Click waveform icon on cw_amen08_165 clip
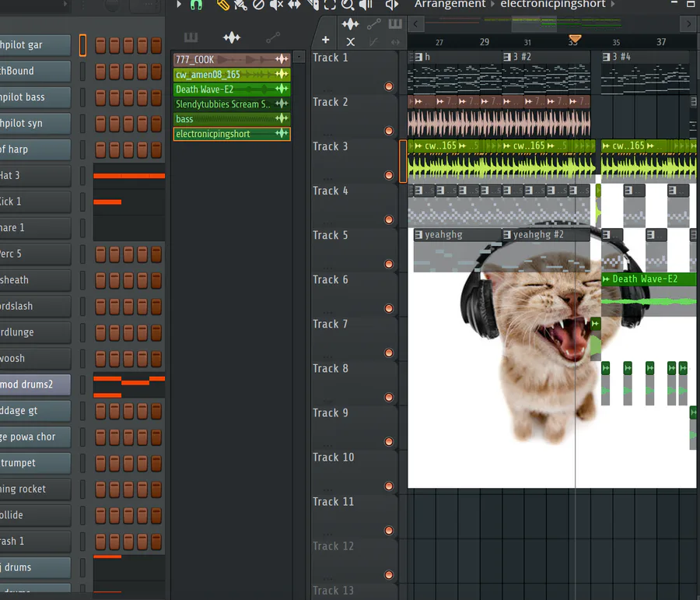700x600 pixels. pos(282,74)
